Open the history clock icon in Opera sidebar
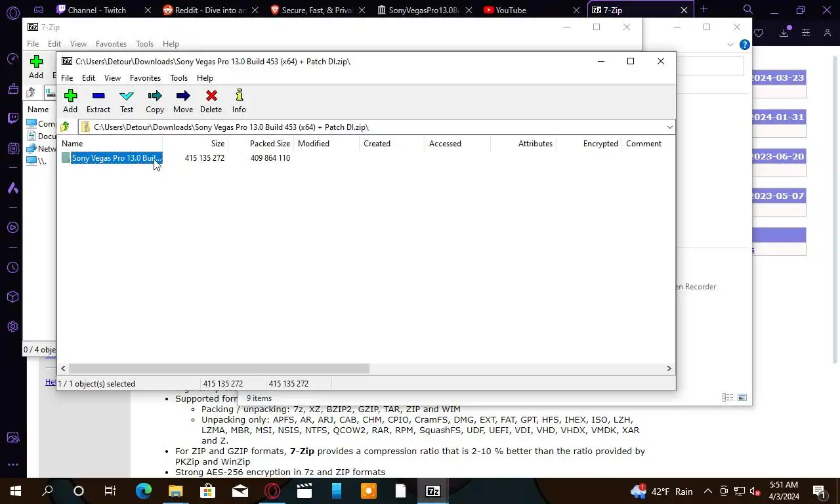840x504 pixels. (x=13, y=268)
